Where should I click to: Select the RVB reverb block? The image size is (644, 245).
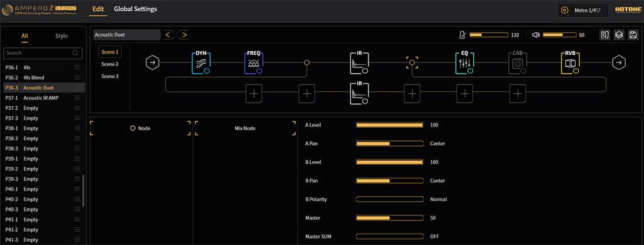[570, 63]
